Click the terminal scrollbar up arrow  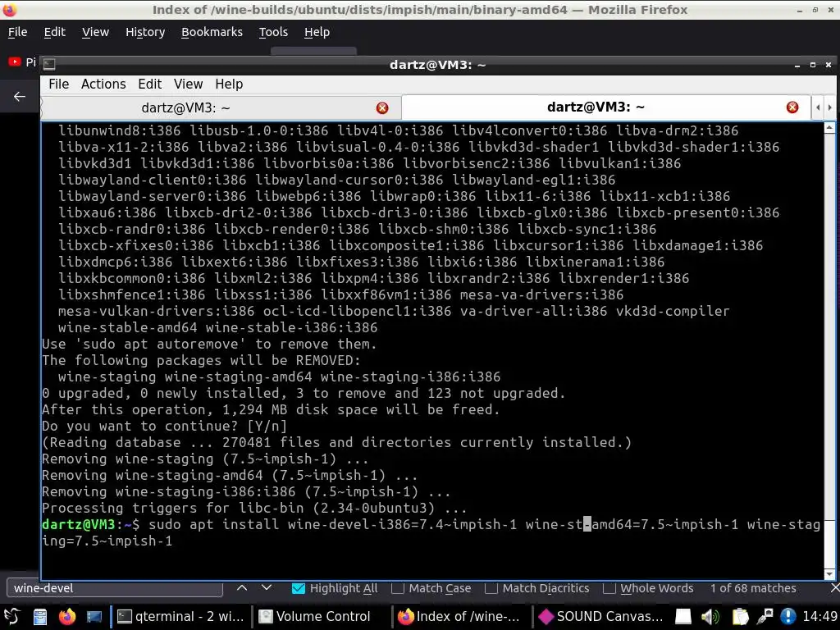829,127
